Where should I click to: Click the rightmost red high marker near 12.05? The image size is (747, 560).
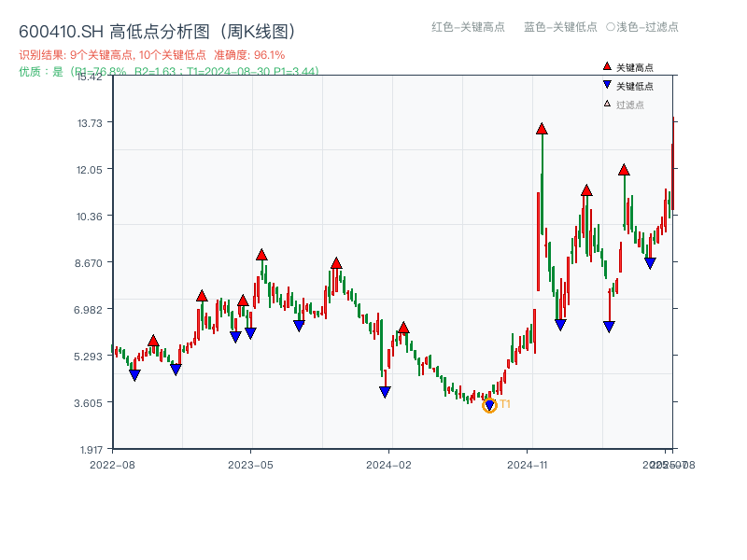point(625,170)
